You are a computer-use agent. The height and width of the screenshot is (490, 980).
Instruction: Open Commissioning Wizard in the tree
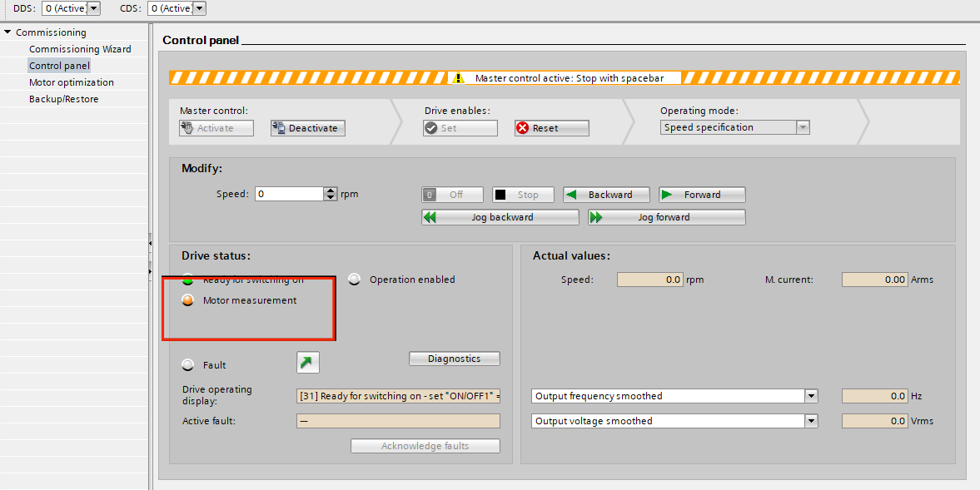tap(80, 49)
